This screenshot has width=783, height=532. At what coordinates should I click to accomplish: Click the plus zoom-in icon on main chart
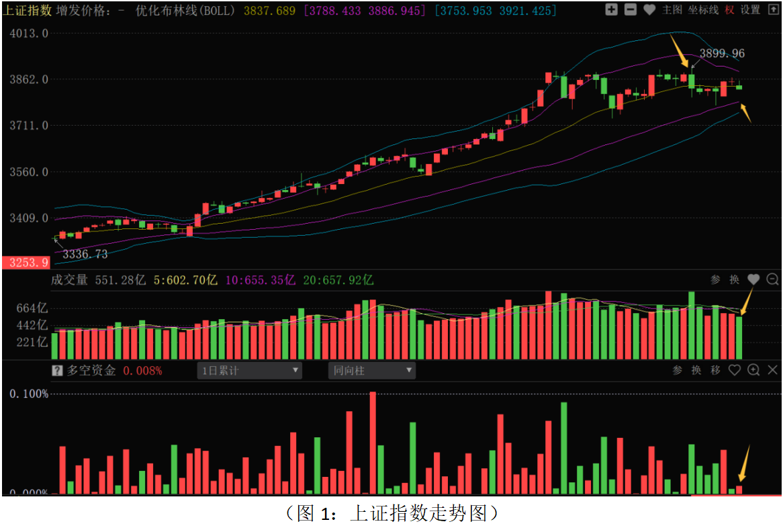(611, 9)
